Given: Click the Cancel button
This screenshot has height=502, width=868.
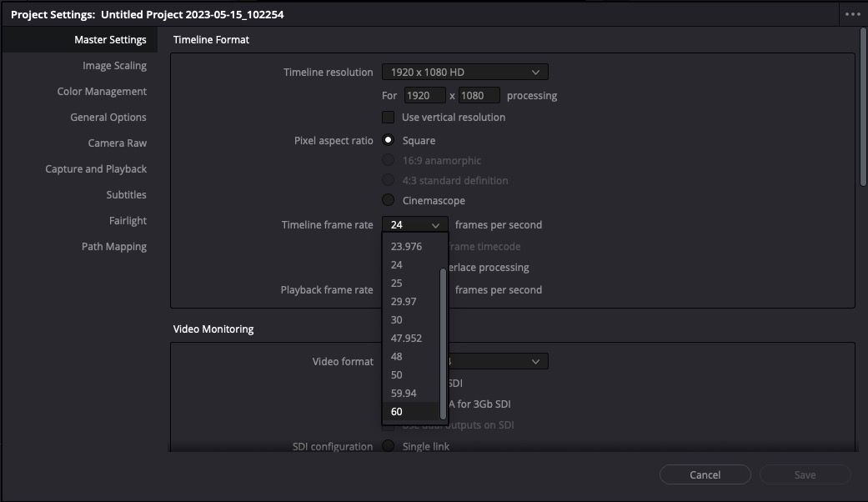Looking at the screenshot, I should click(705, 474).
